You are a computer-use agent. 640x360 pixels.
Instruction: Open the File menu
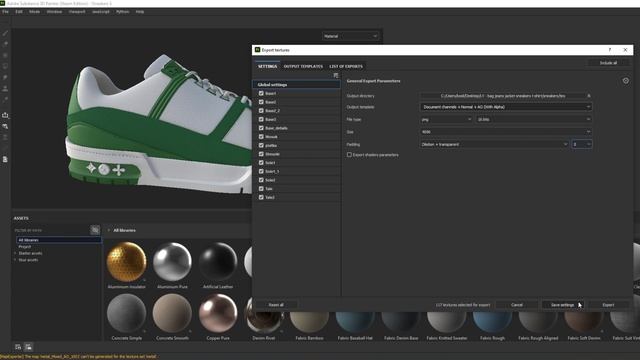(x=5, y=12)
